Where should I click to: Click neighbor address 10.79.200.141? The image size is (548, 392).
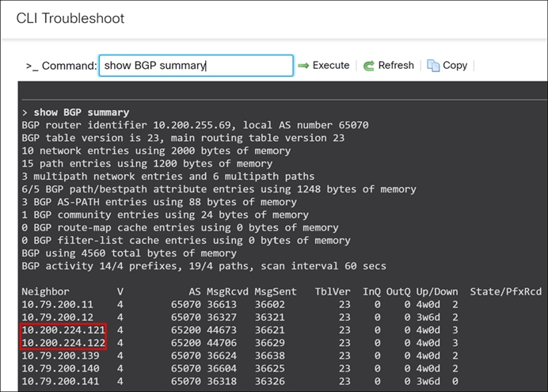tap(60, 380)
